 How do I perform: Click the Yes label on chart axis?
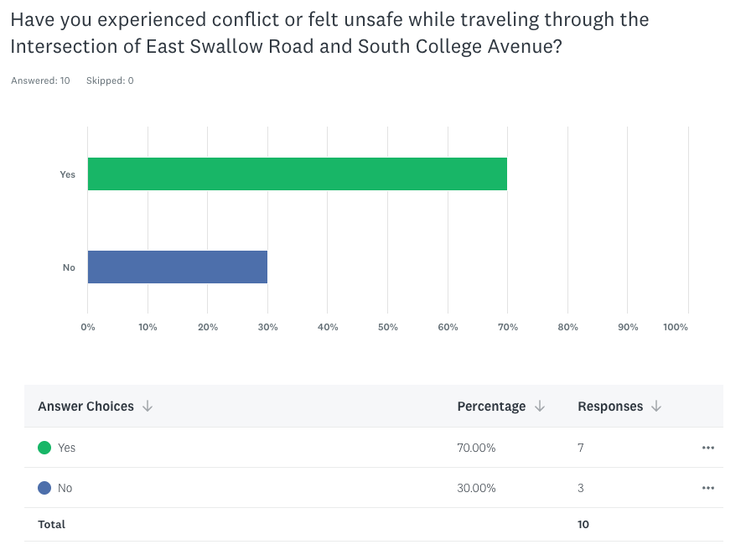click(x=67, y=174)
